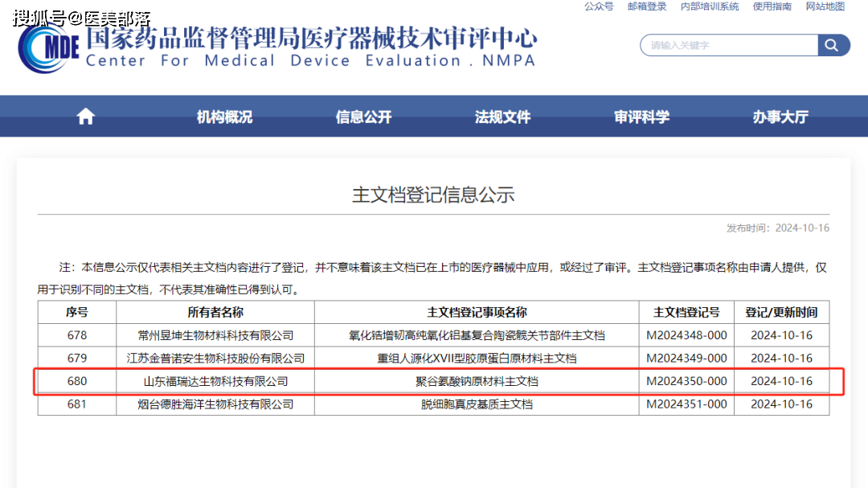This screenshot has height=488, width=868.
Task: Open the 办事大厅 menu
Action: [x=780, y=117]
